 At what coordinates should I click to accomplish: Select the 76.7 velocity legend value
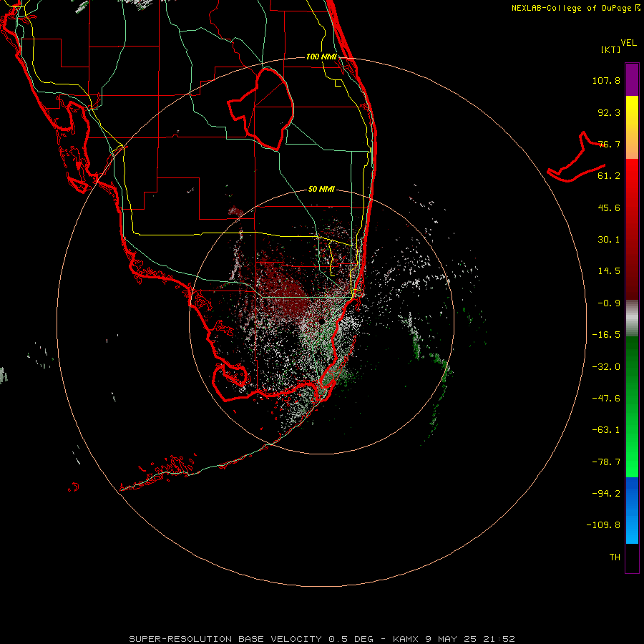click(609, 144)
